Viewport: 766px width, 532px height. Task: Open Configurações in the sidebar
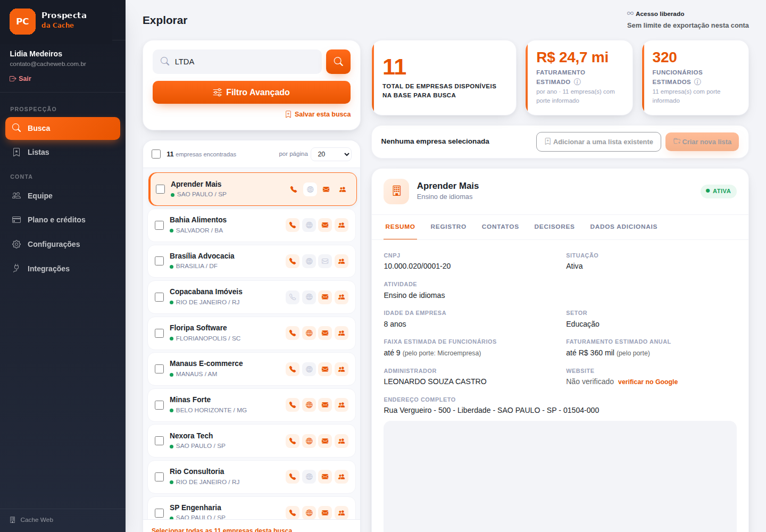pyautogui.click(x=63, y=244)
